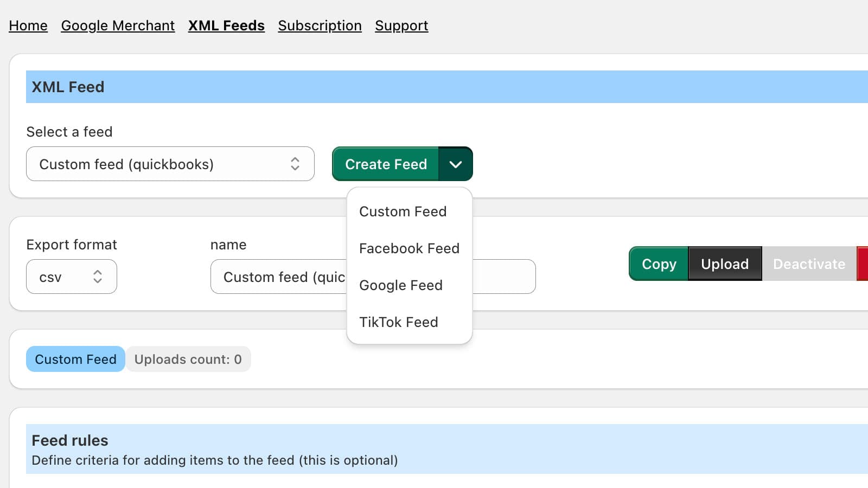Click the Uploads count badge
The image size is (868, 488).
(188, 359)
